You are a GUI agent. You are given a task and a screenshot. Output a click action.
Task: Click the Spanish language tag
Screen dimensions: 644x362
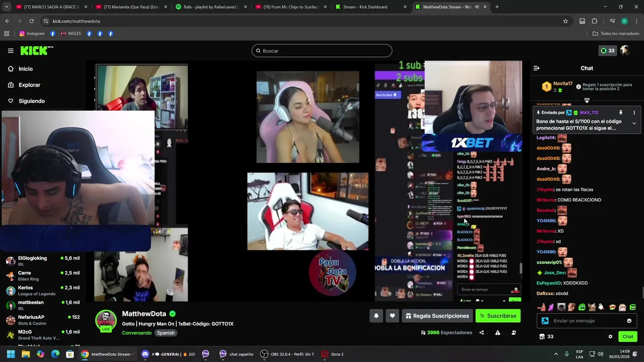point(166,333)
